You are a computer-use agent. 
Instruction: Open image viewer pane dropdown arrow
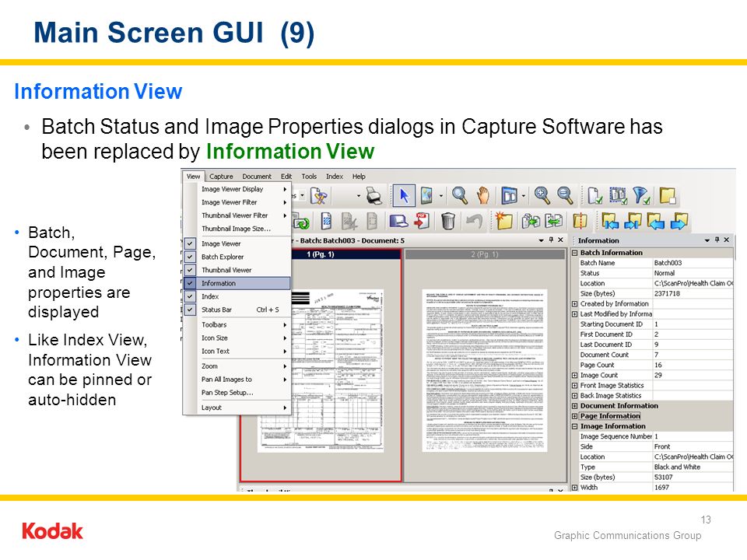pyautogui.click(x=542, y=240)
